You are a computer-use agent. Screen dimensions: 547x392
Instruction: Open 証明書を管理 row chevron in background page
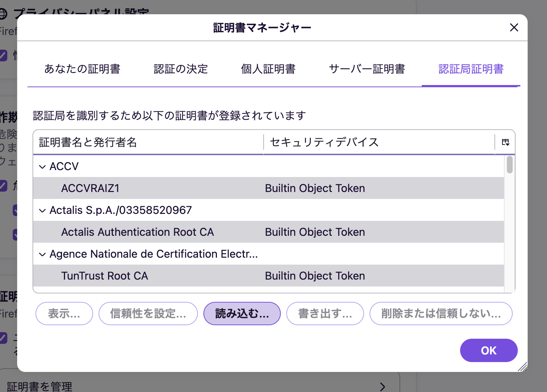(382, 387)
